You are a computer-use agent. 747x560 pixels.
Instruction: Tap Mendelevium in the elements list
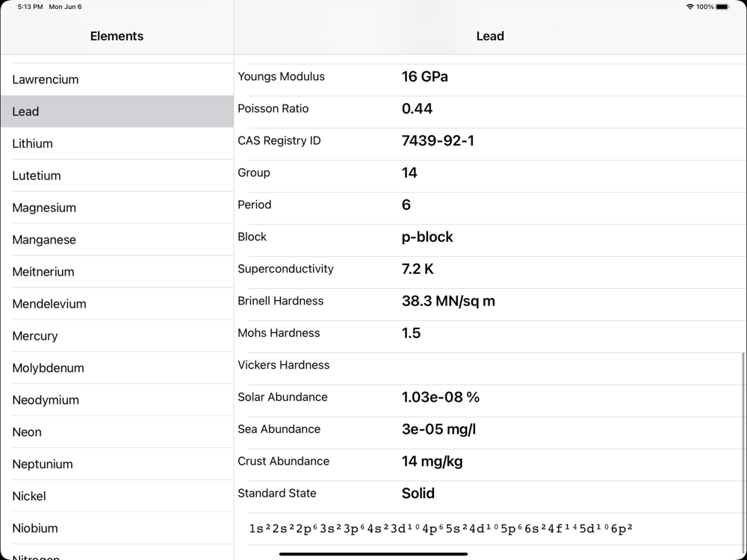[x=49, y=304]
